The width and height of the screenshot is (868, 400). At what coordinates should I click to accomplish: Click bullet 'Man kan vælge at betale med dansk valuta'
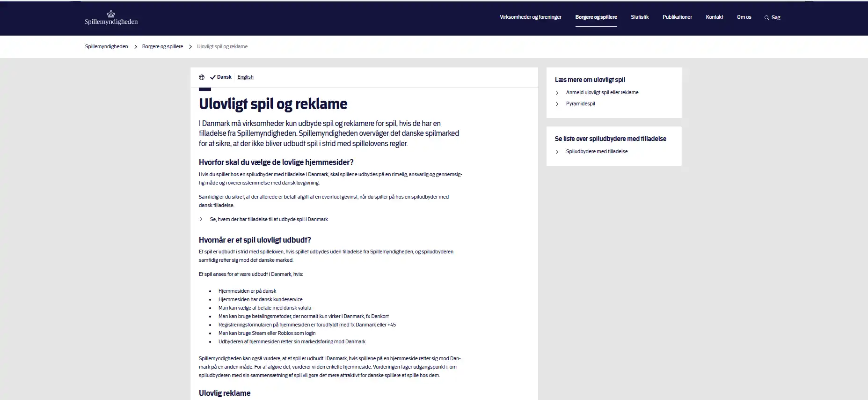pyautogui.click(x=265, y=308)
